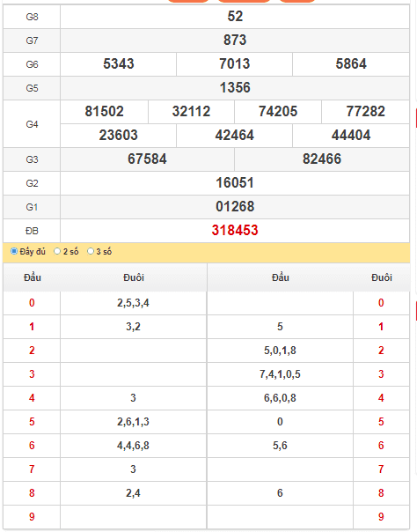The image size is (417, 532).
Task: Click the ĐB row label
Action: pyautogui.click(x=32, y=231)
